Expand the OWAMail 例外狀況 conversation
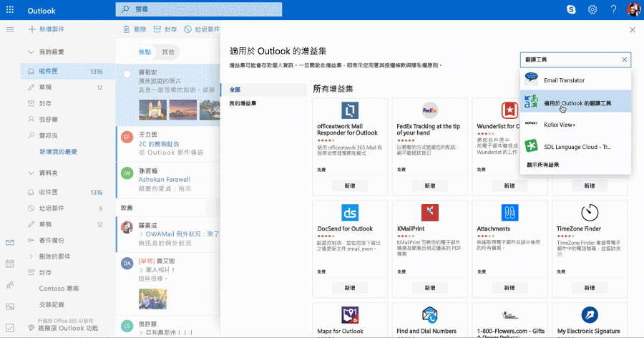Screen dimensions: 644x338 point(141,234)
